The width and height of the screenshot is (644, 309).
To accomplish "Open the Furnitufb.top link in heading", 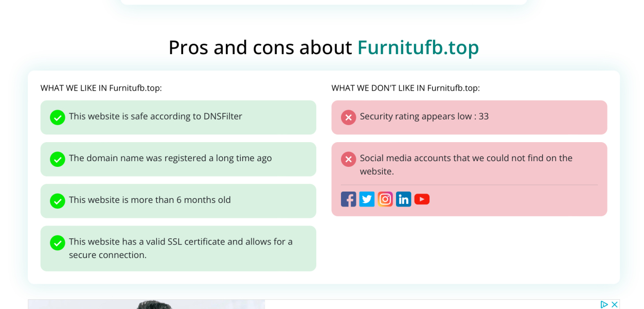I will [x=418, y=47].
